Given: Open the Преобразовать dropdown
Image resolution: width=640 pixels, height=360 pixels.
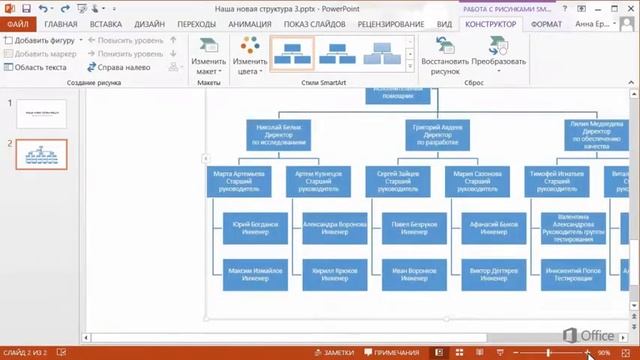Looking at the screenshot, I should point(498,56).
